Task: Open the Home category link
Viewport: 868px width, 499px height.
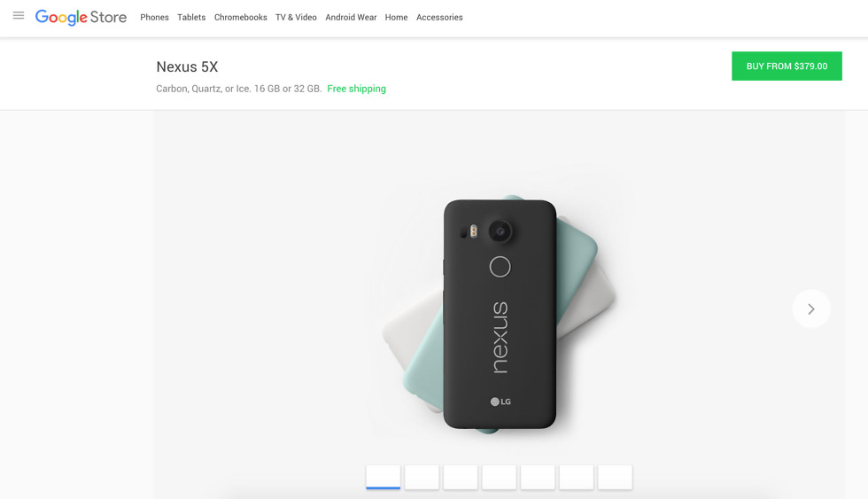Action: [x=397, y=17]
